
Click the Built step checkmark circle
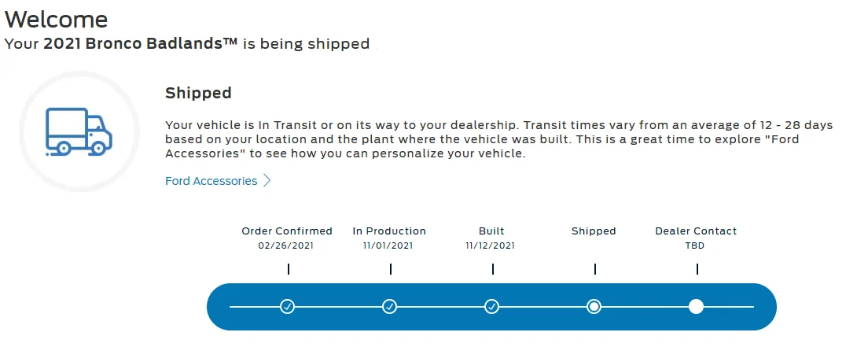click(x=491, y=306)
